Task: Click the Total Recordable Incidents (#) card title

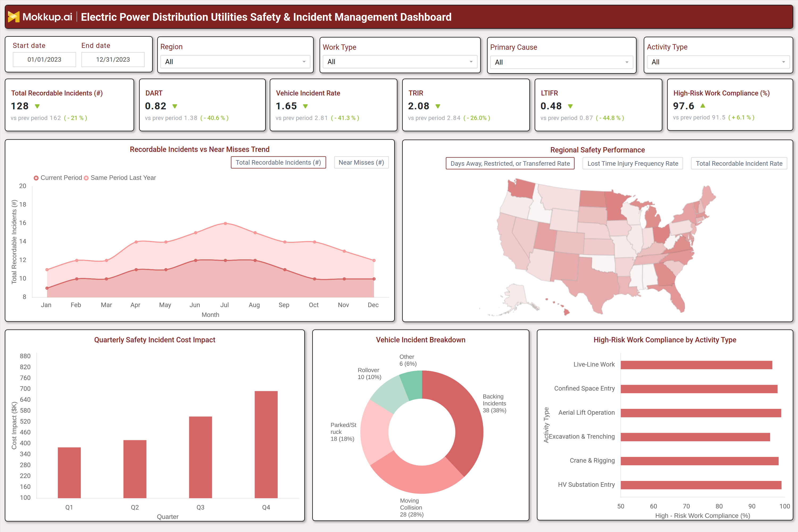Action: point(57,93)
